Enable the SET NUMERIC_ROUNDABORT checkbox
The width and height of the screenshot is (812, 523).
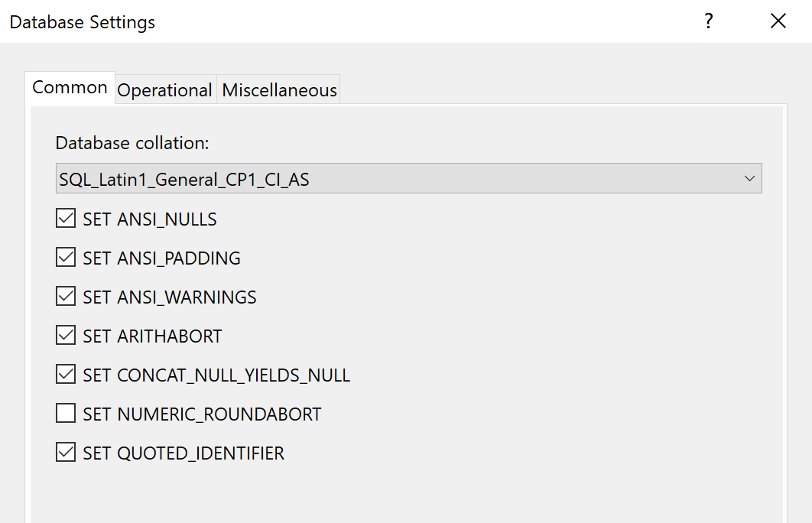[66, 414]
